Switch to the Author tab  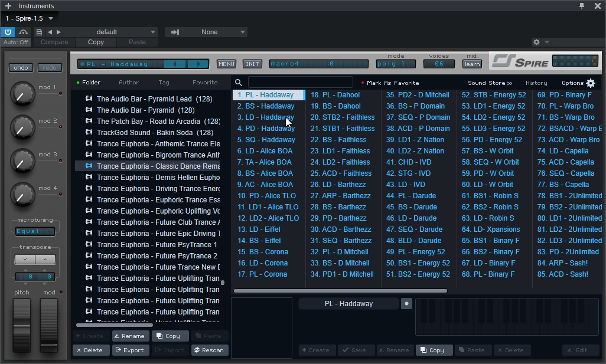[129, 83]
